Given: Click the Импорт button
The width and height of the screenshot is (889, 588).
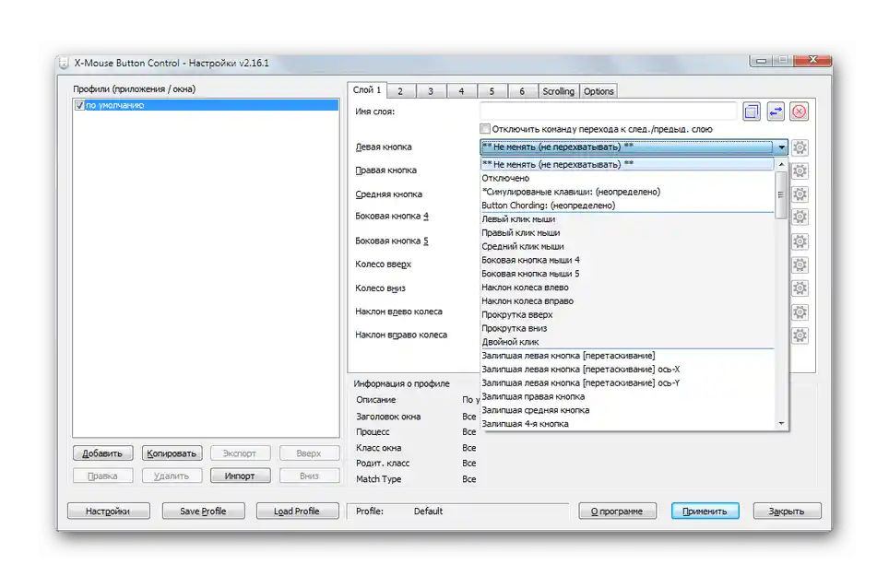Looking at the screenshot, I should click(x=240, y=476).
